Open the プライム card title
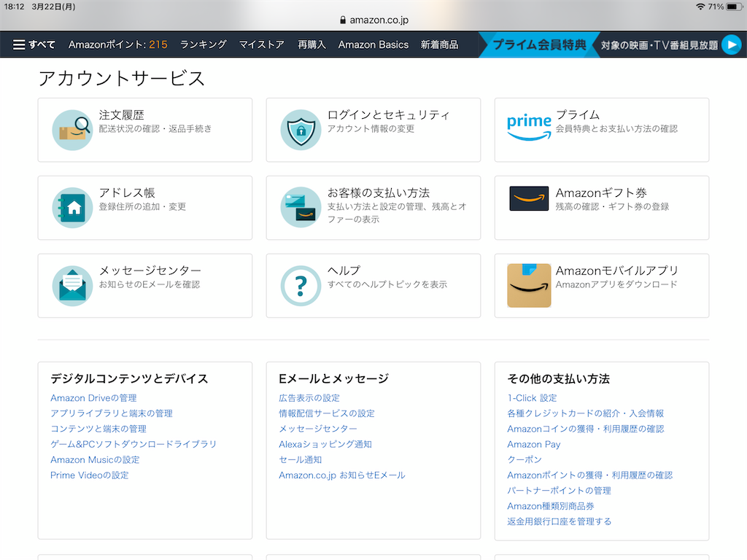This screenshot has width=747, height=560. coord(578,114)
